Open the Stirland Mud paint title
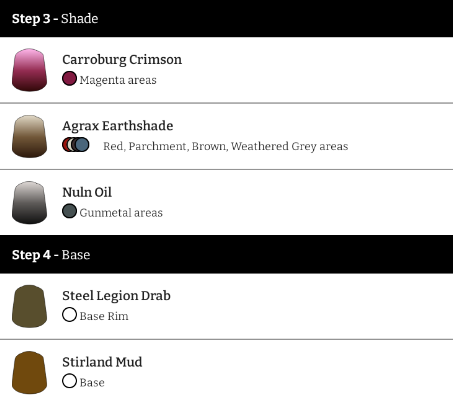 coord(102,362)
